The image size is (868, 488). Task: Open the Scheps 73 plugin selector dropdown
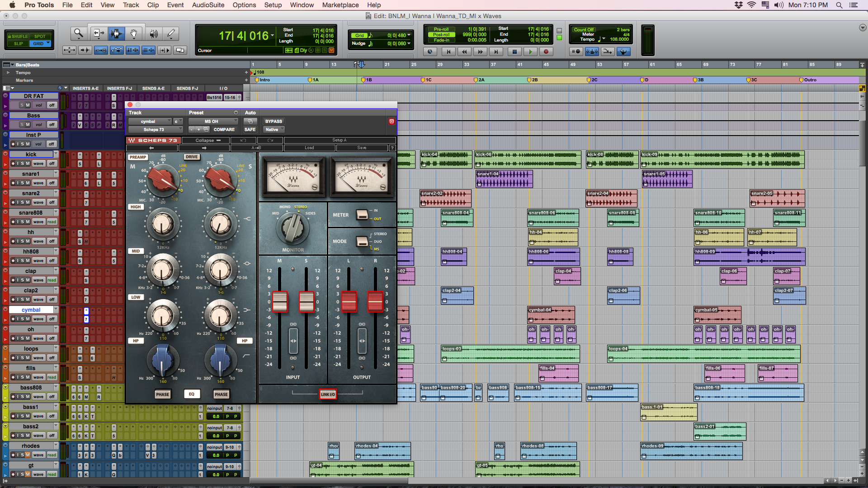click(x=156, y=130)
